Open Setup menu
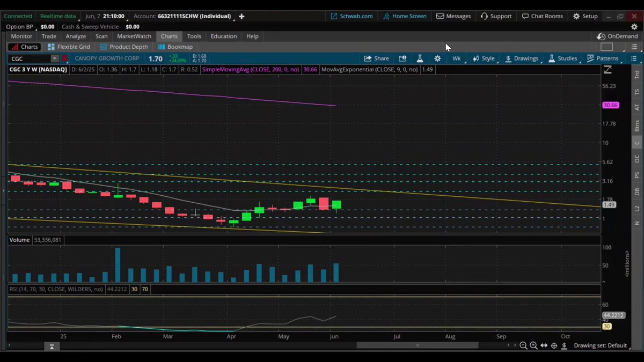 (x=585, y=16)
